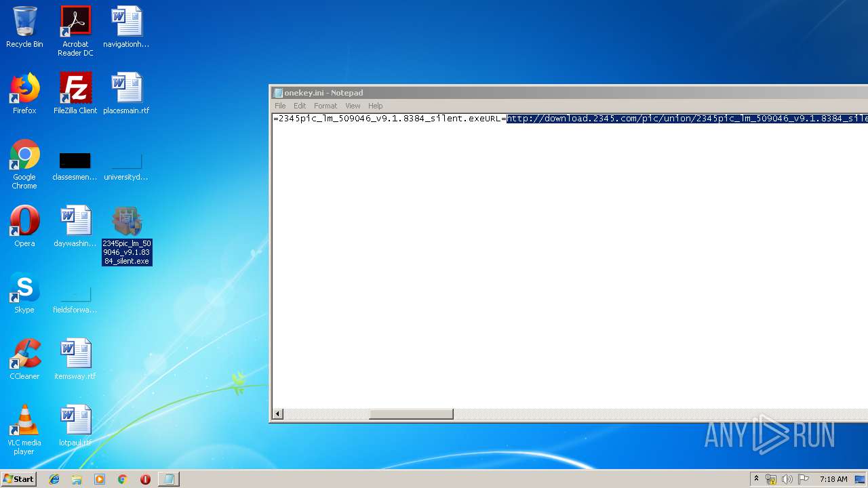
Task: Open the File menu in Notepad
Action: click(x=280, y=106)
